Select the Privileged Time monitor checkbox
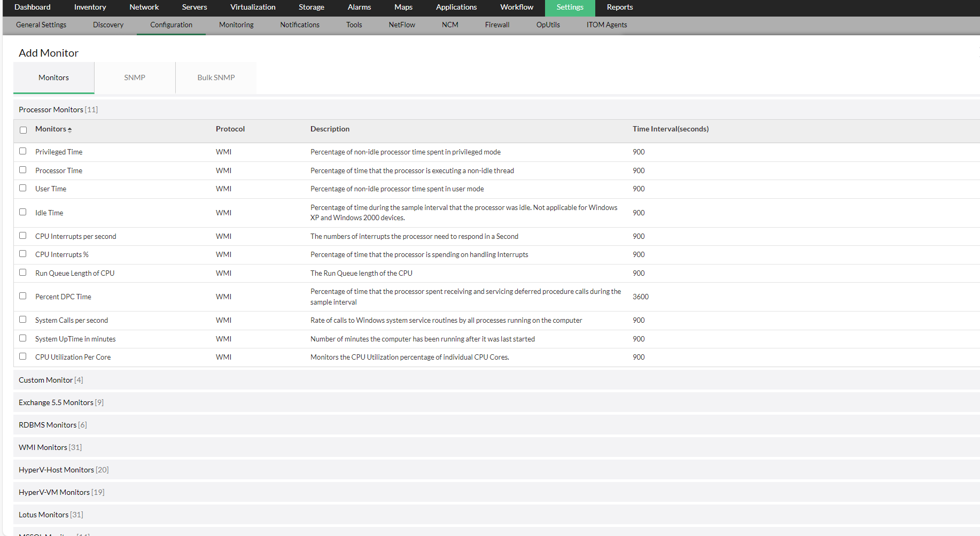980x536 pixels. tap(22, 151)
